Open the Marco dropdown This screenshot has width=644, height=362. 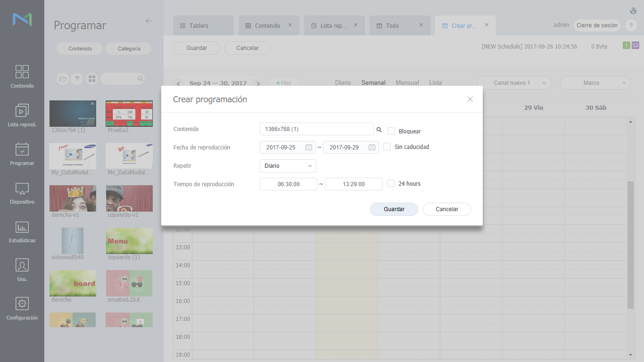pyautogui.click(x=595, y=83)
